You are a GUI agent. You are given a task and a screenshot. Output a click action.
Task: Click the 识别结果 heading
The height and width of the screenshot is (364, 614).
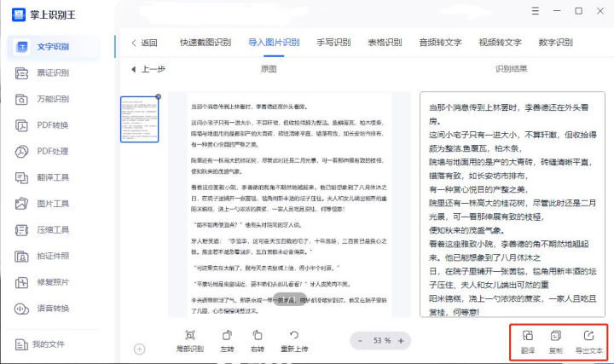511,69
